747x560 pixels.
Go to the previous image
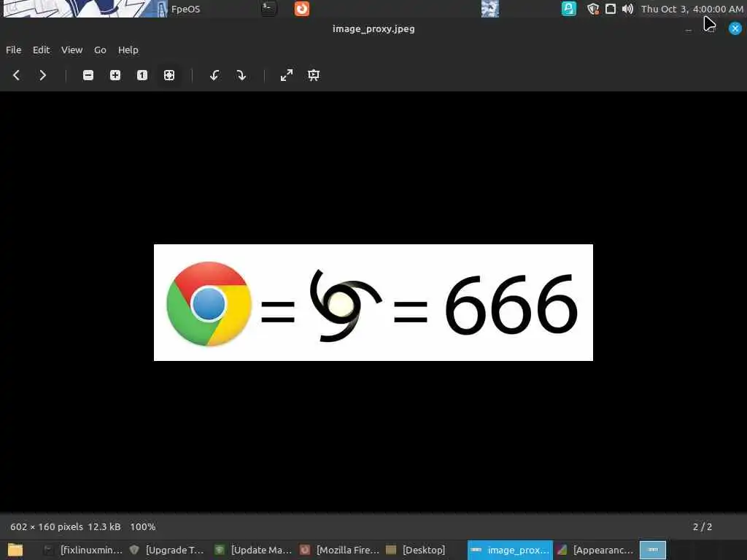click(x=16, y=75)
